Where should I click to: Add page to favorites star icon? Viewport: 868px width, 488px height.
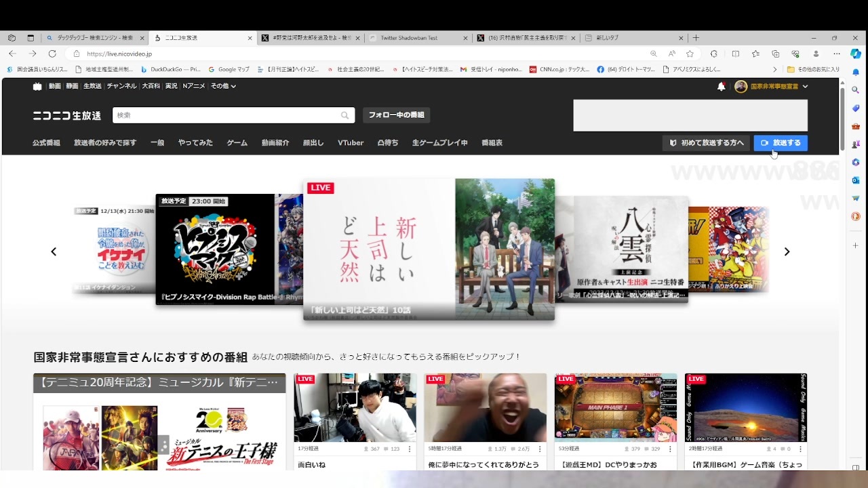pyautogui.click(x=690, y=54)
